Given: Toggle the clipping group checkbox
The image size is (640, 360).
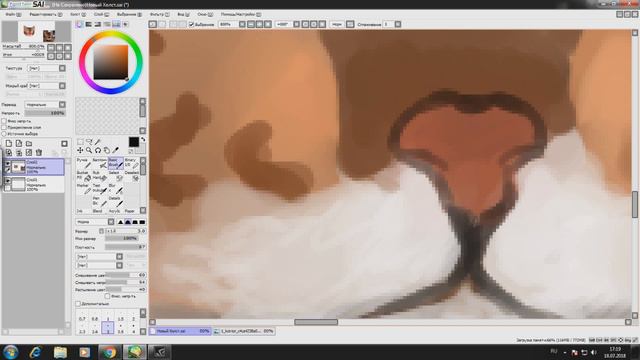Looking at the screenshot, I should point(4,127).
